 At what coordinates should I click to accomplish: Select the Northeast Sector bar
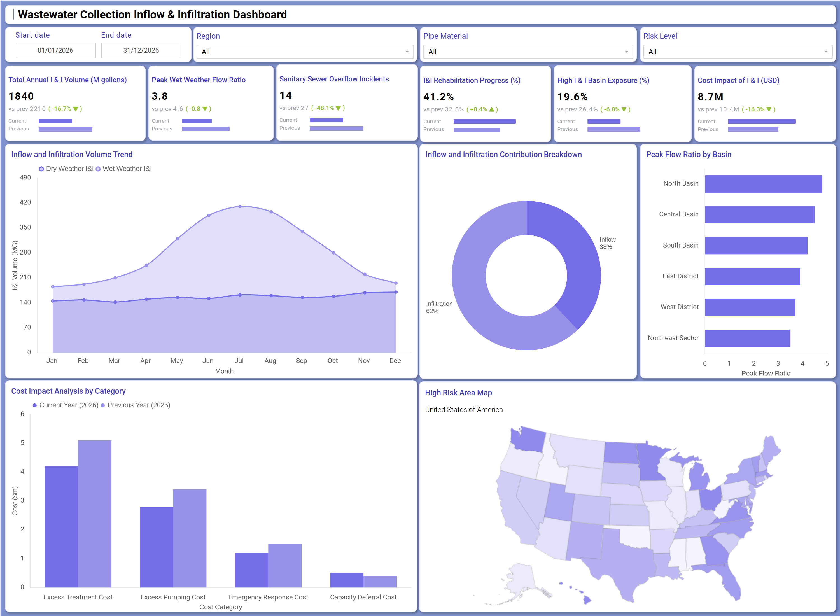pyautogui.click(x=747, y=338)
